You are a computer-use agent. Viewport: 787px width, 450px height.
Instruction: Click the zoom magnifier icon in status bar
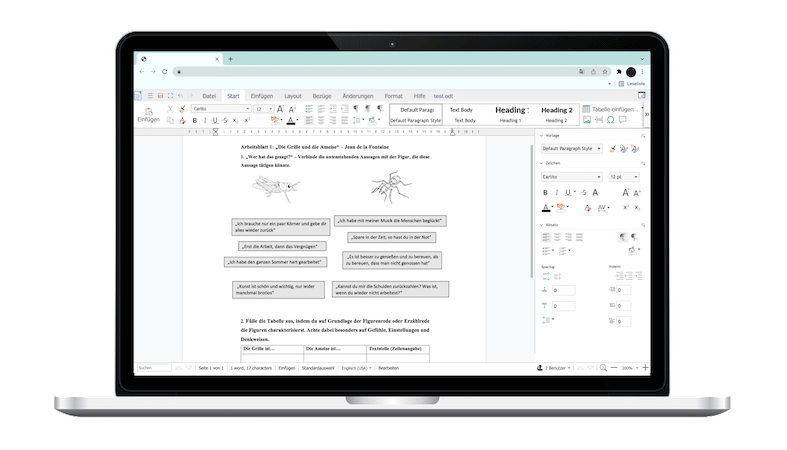[x=603, y=368]
